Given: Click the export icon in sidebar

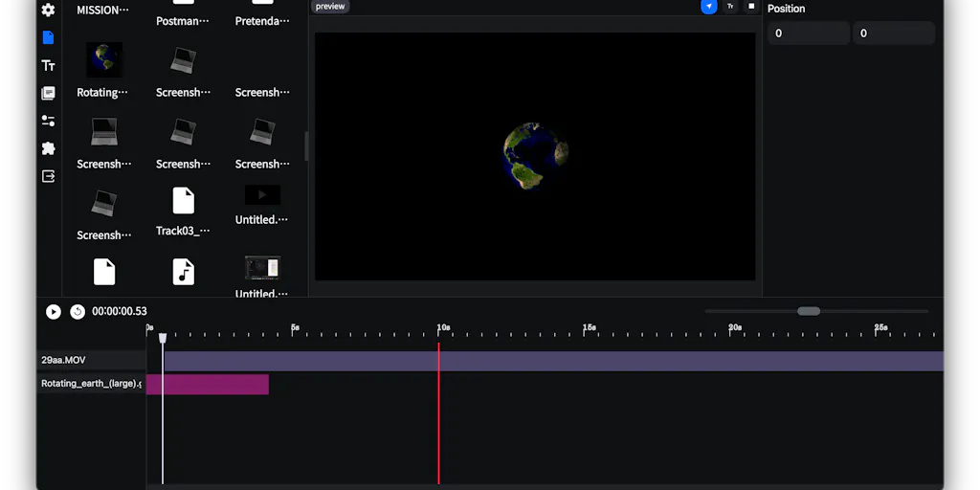Looking at the screenshot, I should pos(48,176).
